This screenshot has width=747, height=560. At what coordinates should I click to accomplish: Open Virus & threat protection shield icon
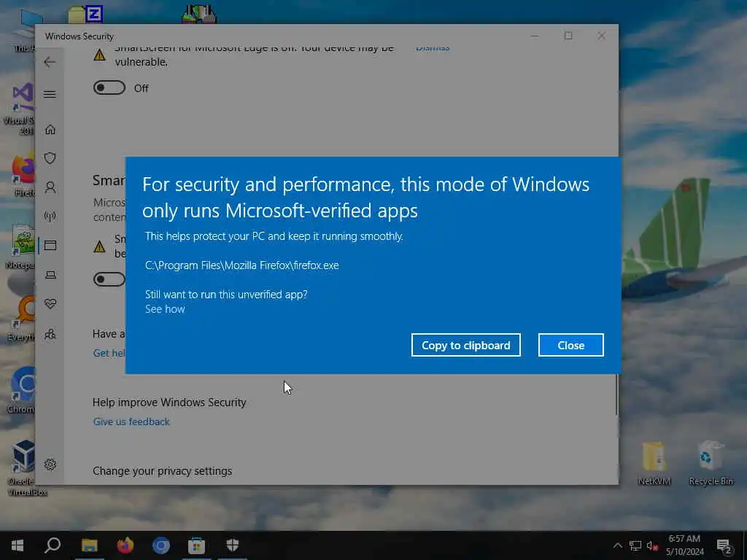50,158
